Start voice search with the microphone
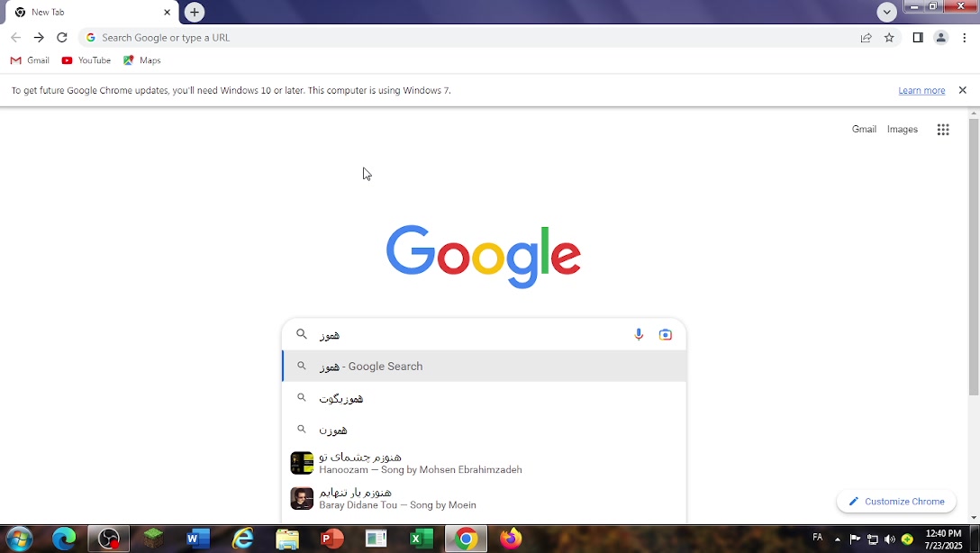980x553 pixels. point(638,334)
